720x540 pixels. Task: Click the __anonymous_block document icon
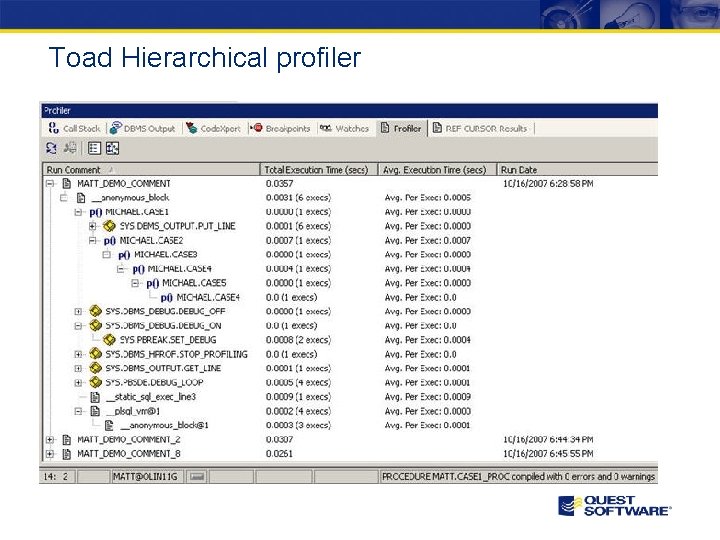click(81, 198)
